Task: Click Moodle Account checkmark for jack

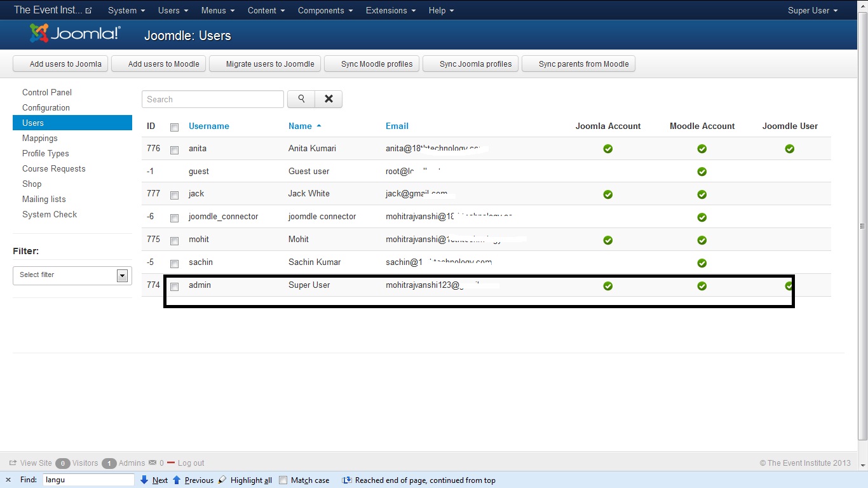Action: click(702, 194)
